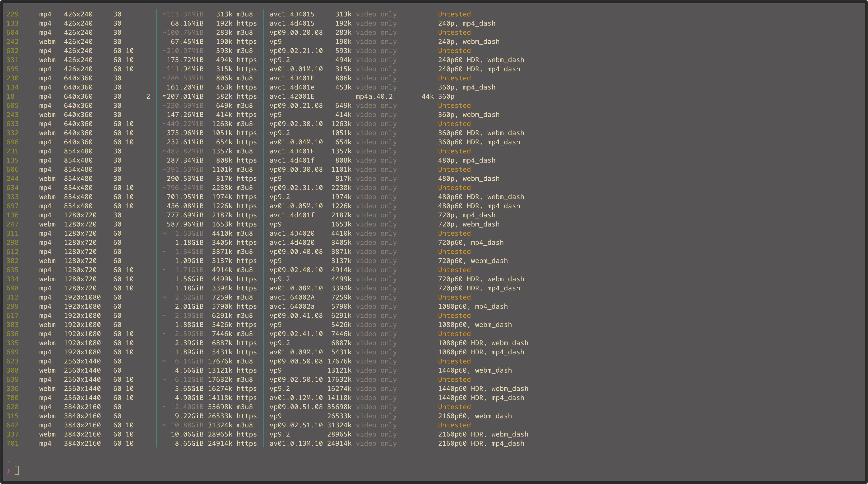Screen dimensions: 868x484
Task: Click format ID 334
Action: point(13,279)
